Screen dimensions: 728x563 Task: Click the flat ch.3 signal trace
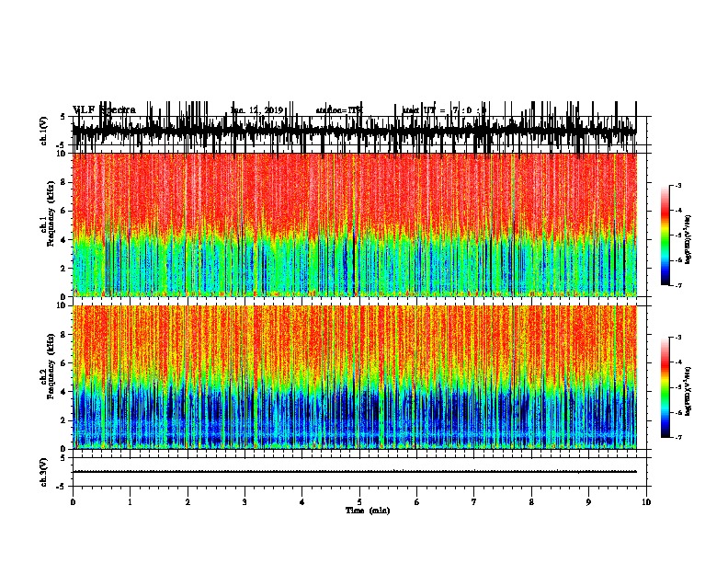point(355,472)
